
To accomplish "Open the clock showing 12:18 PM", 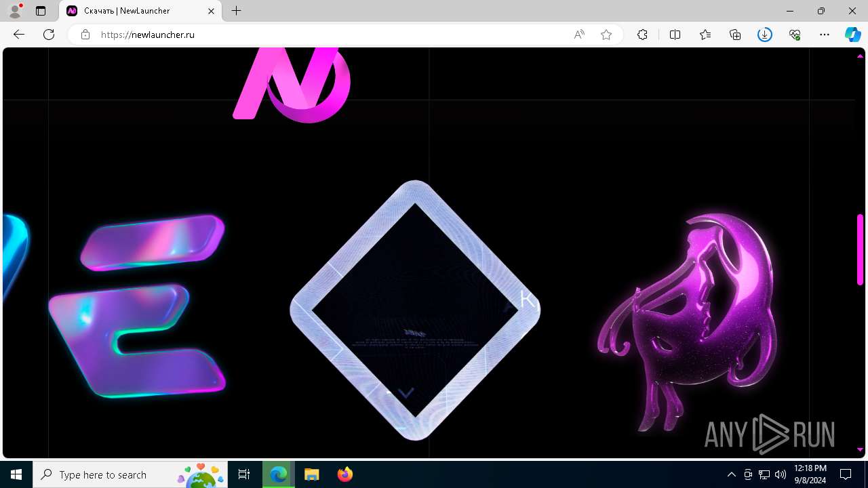I will coord(810,474).
